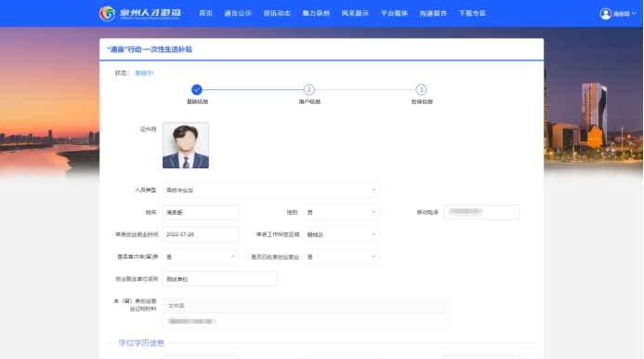Expand the user account menu arrow

point(634,14)
